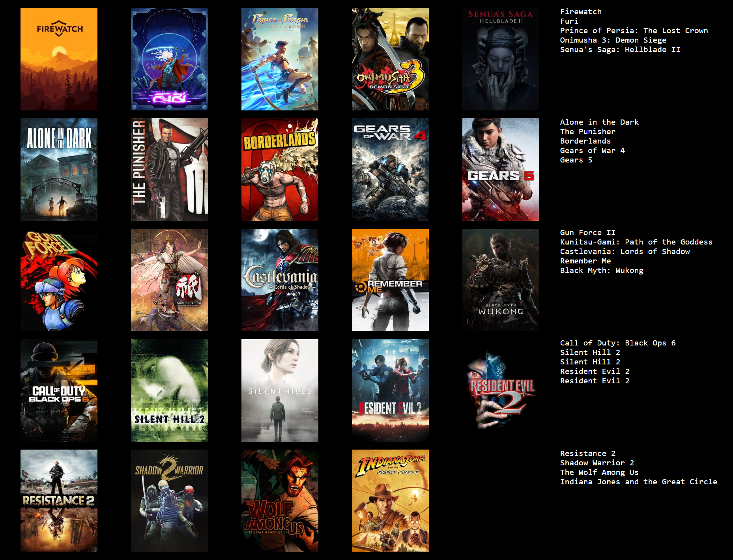Click the Resident Evil 2 zombie-eye logo art

[x=501, y=390]
